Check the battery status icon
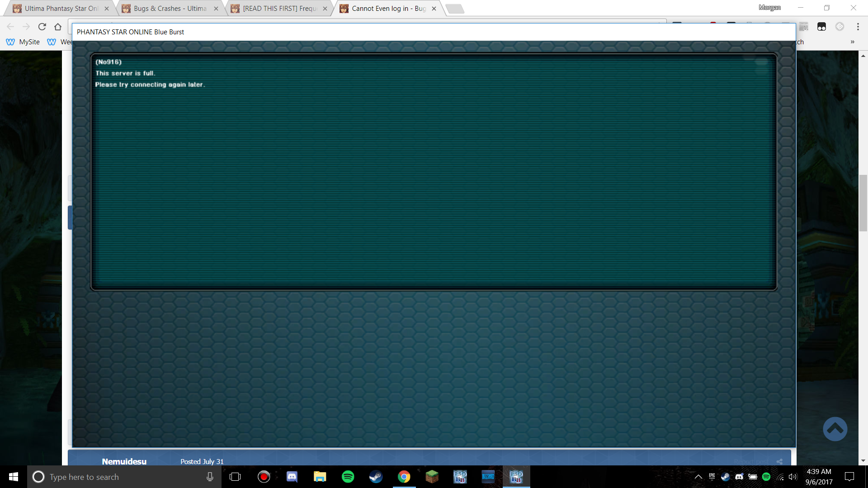This screenshot has height=488, width=868. [x=753, y=477]
